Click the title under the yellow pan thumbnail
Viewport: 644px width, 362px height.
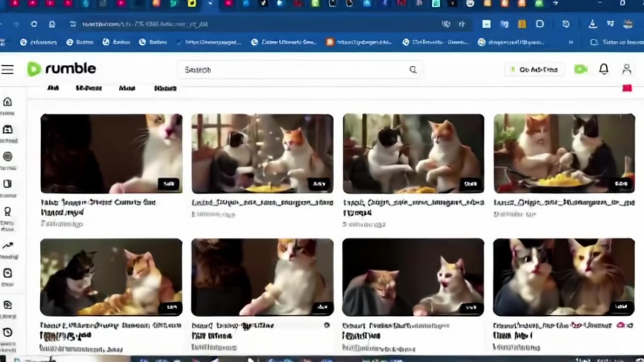pos(564,203)
